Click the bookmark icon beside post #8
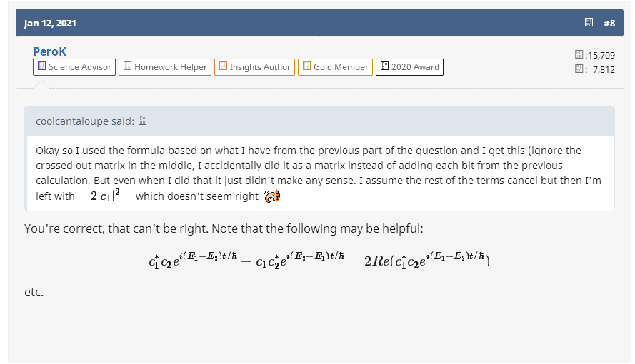This screenshot has height=364, width=635. [589, 23]
